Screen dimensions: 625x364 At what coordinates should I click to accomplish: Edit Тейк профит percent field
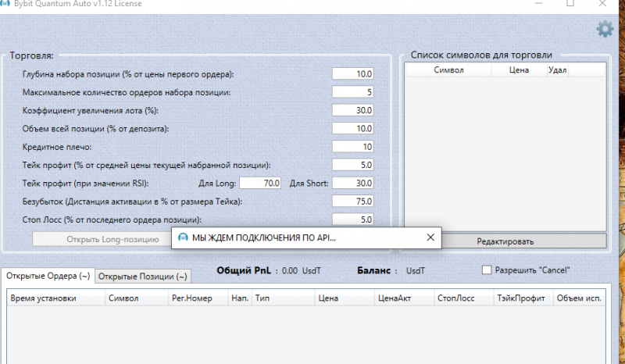click(x=353, y=165)
